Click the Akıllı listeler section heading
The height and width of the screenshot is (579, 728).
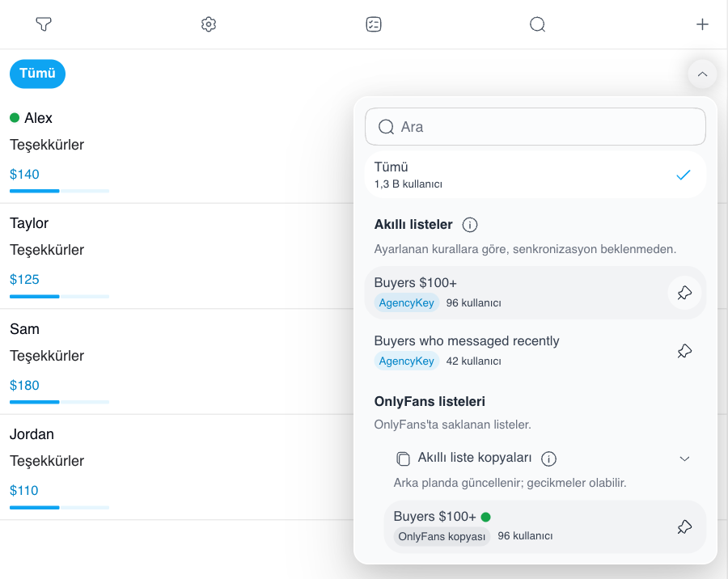point(413,225)
